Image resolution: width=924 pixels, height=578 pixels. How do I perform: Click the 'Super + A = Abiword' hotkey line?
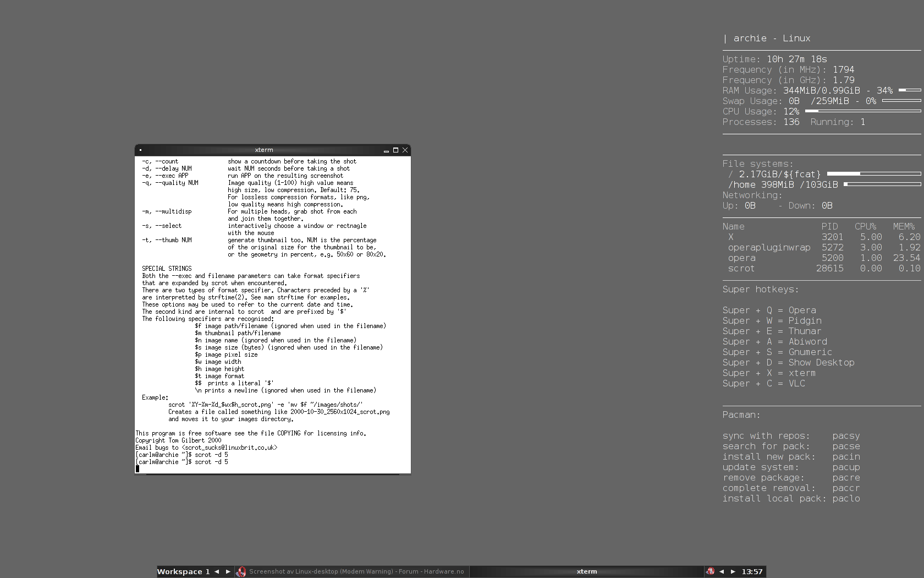[774, 342]
